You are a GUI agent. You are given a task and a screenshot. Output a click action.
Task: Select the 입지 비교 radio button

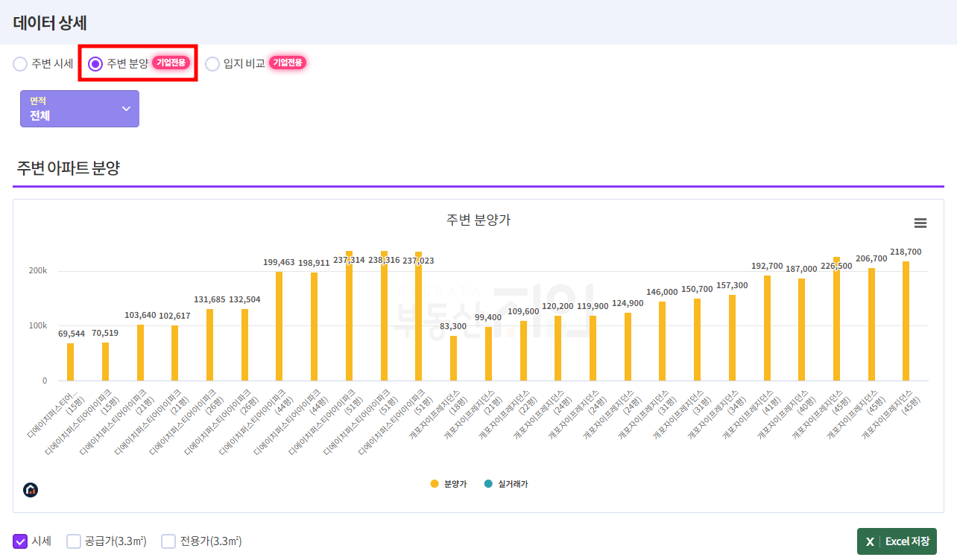pos(212,64)
